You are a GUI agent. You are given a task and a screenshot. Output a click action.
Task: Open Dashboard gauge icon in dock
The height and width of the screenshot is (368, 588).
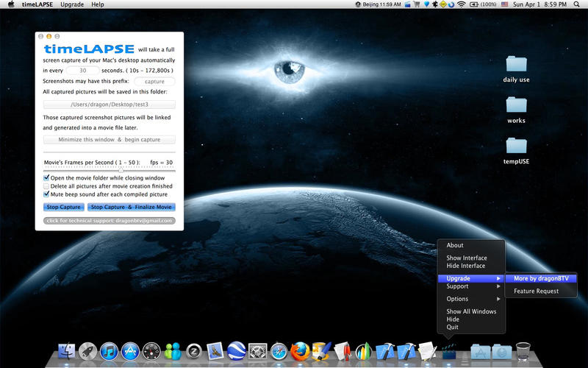pyautogui.click(x=151, y=352)
